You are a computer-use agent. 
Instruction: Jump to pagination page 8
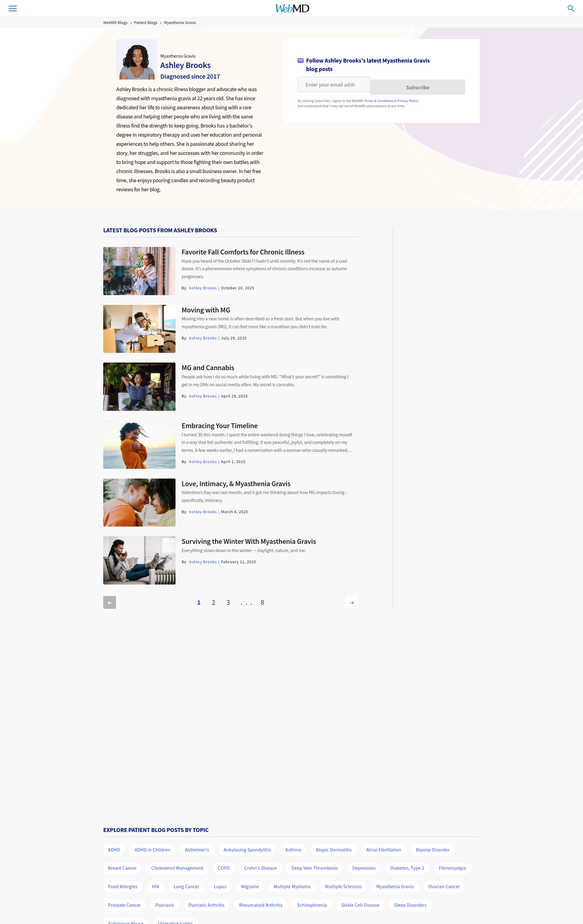pyautogui.click(x=263, y=602)
